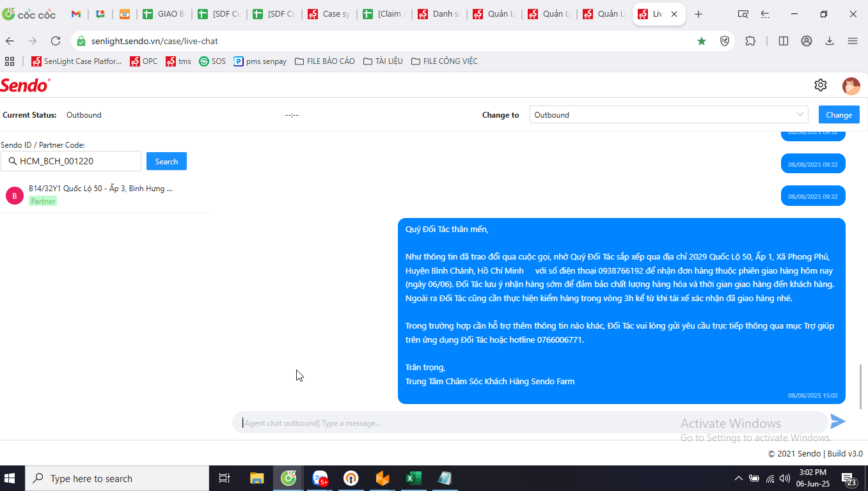Screen dimensions: 868x491
Task: Select the B14/32Y1 Quốc Lộ 50 partner conversation
Action: 106,195
